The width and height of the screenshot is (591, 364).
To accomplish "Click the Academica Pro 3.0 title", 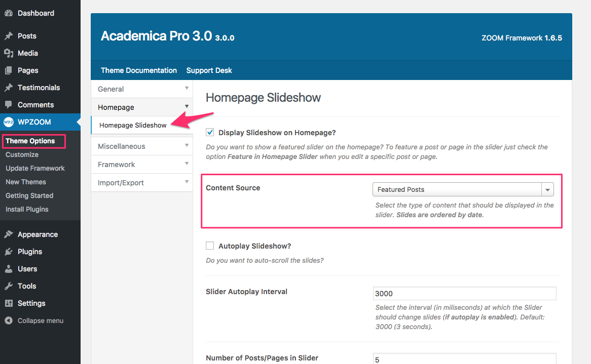I will 157,36.
